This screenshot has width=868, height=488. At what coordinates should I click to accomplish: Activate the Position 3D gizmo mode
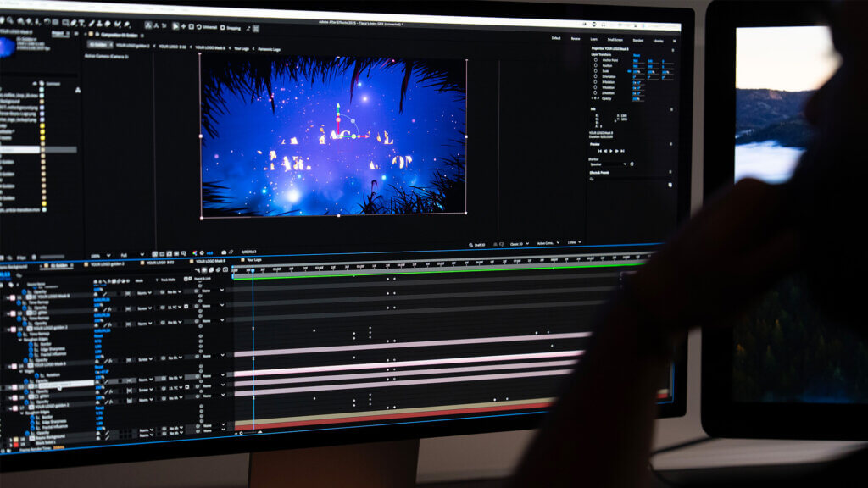(183, 26)
